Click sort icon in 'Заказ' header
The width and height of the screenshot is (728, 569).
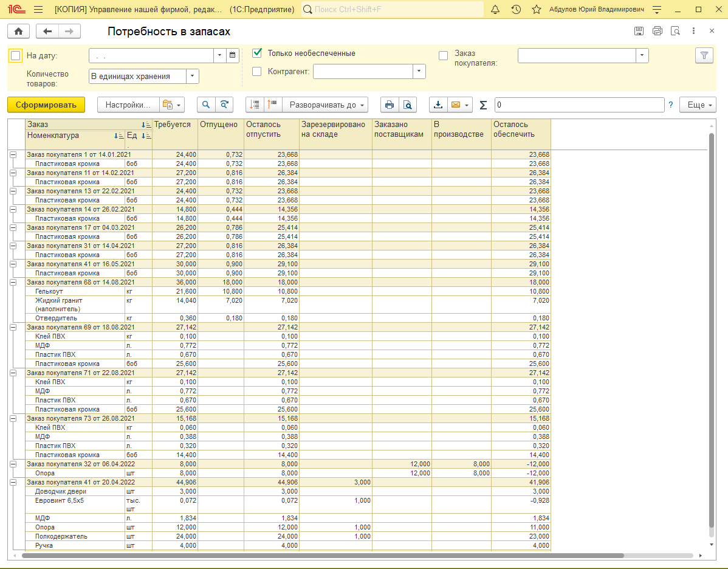click(x=146, y=125)
